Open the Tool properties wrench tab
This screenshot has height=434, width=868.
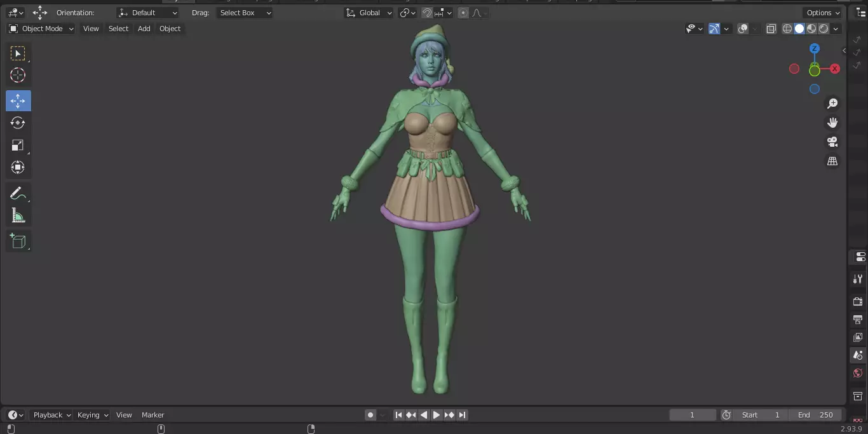[858, 279]
